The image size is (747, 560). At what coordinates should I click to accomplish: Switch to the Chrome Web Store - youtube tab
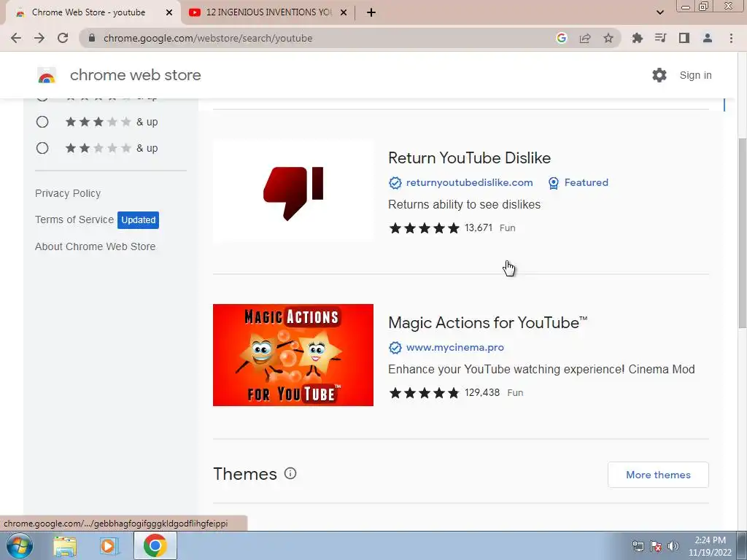[x=88, y=12]
